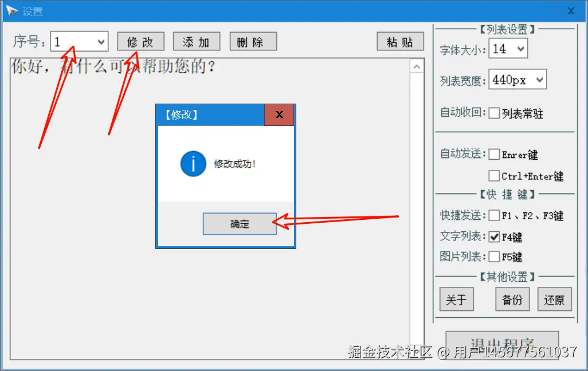Expand the 字体大小 dropdown showing 14
Image resolution: width=588 pixels, height=371 pixels.
point(508,48)
